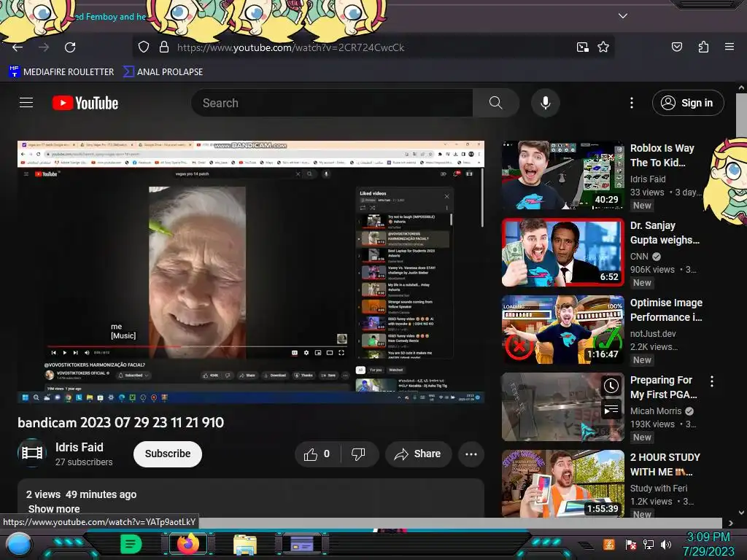The image size is (747, 560).
Task: Open the tracking protection shield icon
Action: (x=144, y=47)
